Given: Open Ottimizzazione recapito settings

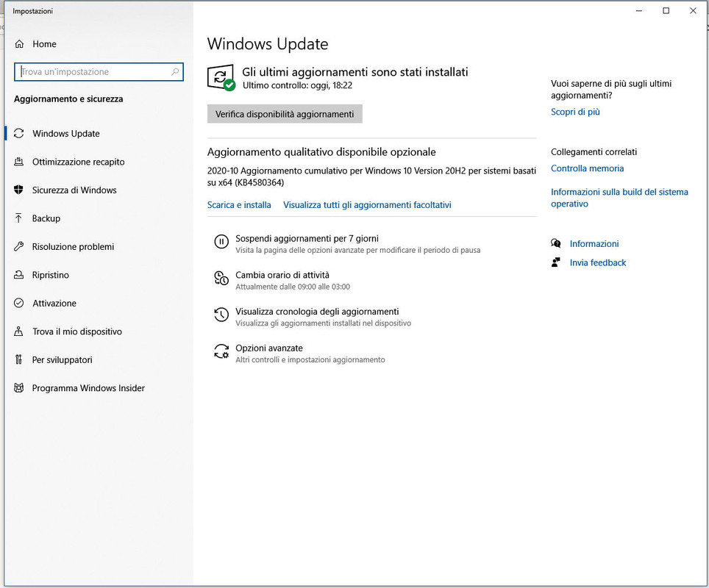Looking at the screenshot, I should coord(99,162).
